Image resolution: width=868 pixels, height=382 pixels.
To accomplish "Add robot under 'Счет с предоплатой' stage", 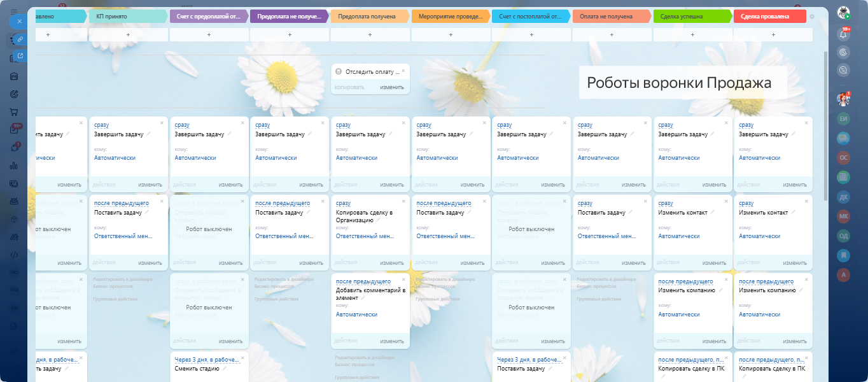I will tap(209, 35).
